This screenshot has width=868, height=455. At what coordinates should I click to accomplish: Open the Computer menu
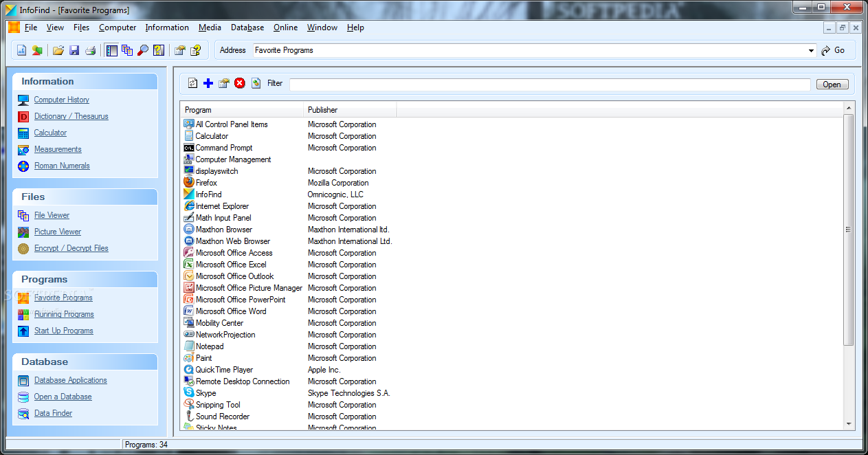[118, 27]
